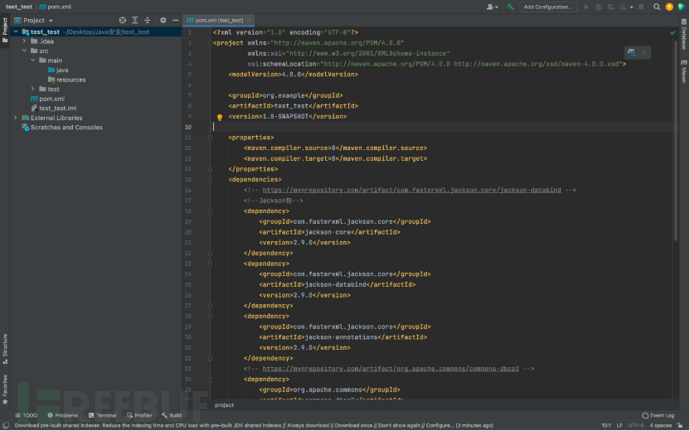Open Project panel settings gear
The image size is (690, 431).
[x=163, y=20]
